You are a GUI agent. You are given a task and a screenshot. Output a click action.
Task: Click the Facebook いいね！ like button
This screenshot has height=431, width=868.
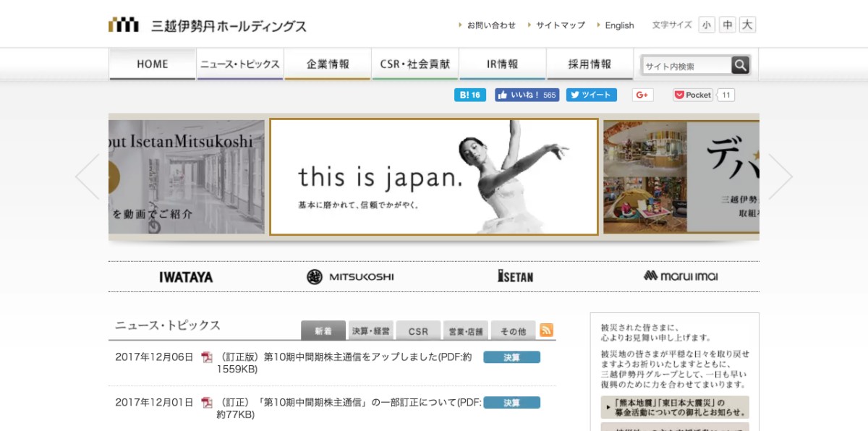(527, 95)
